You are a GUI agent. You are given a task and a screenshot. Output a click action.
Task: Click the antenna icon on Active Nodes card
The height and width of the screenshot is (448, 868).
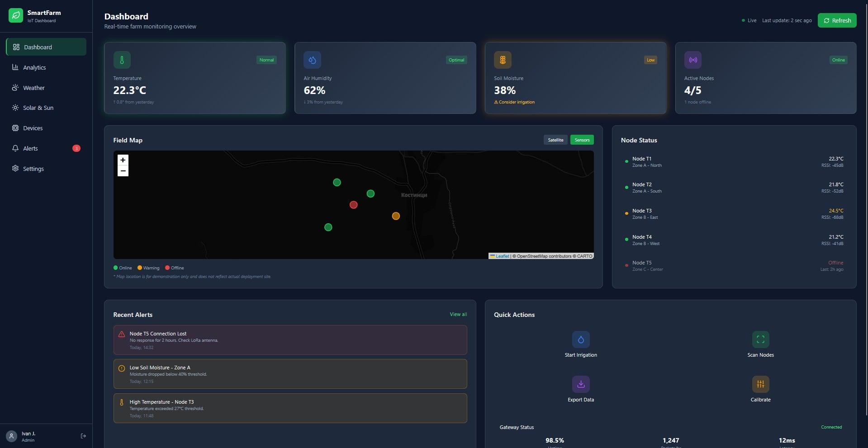[x=693, y=59]
